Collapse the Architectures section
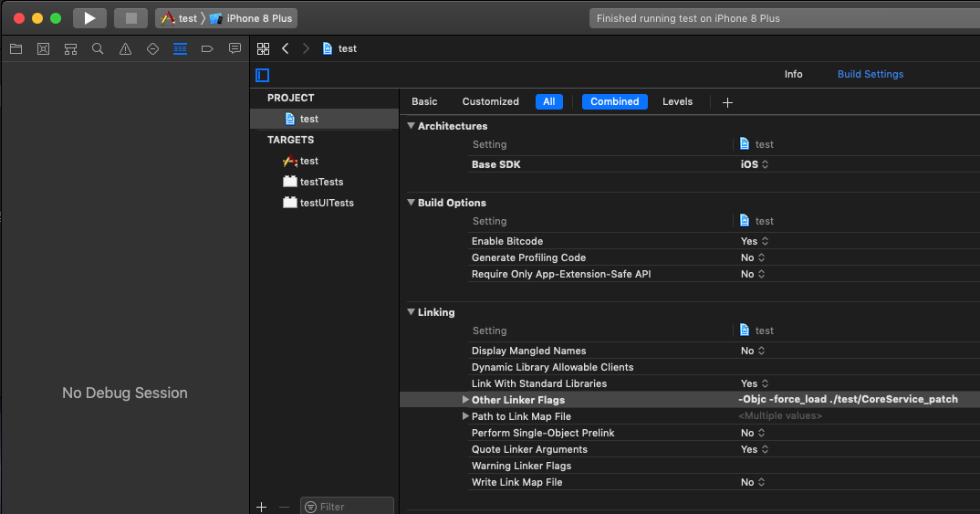Image resolution: width=980 pixels, height=514 pixels. point(411,126)
